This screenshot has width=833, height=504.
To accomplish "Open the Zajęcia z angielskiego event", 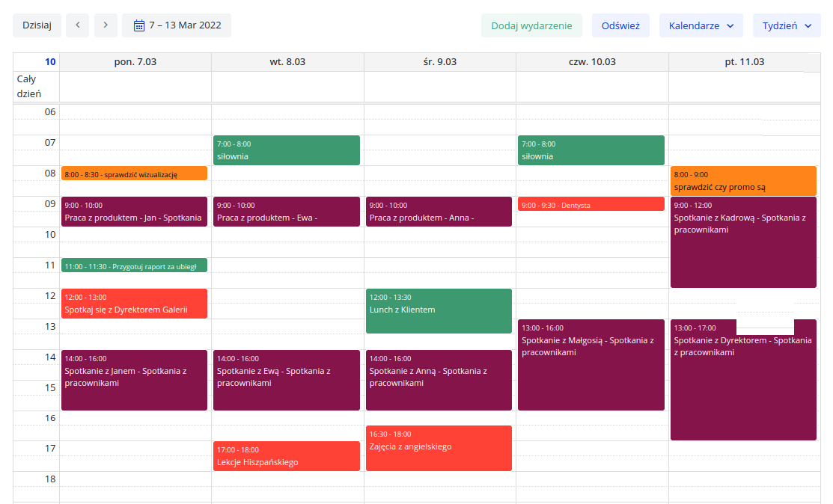I will 439,448.
